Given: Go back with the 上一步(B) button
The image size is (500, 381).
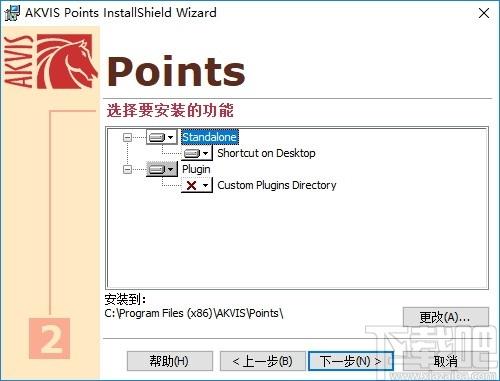Looking at the screenshot, I should [x=263, y=361].
